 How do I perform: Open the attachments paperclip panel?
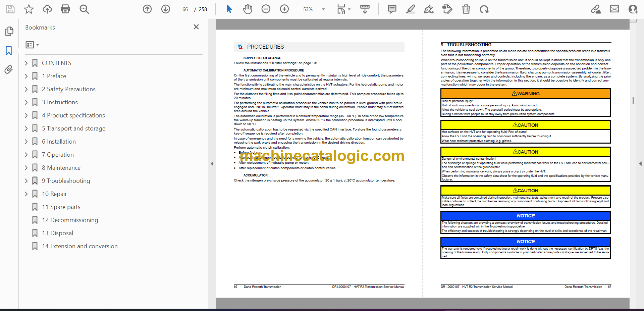click(x=9, y=69)
